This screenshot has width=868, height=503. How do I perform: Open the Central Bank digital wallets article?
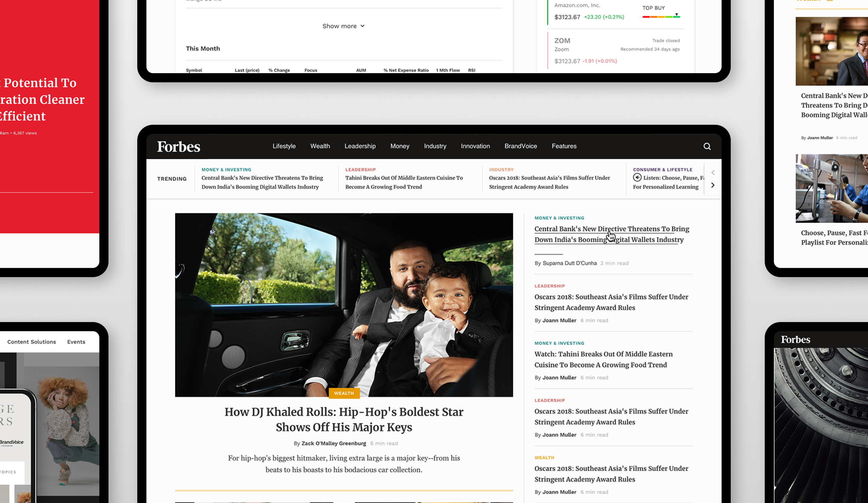pos(611,234)
